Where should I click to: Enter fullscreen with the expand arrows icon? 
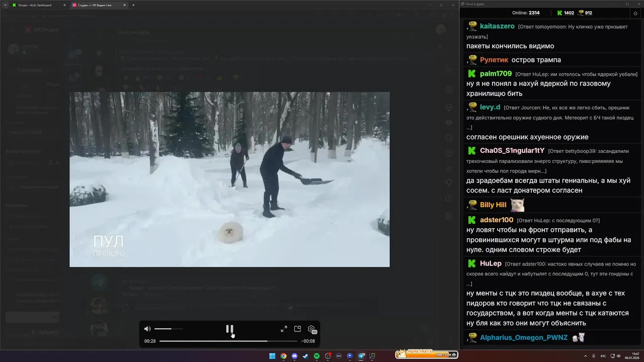[284, 329]
